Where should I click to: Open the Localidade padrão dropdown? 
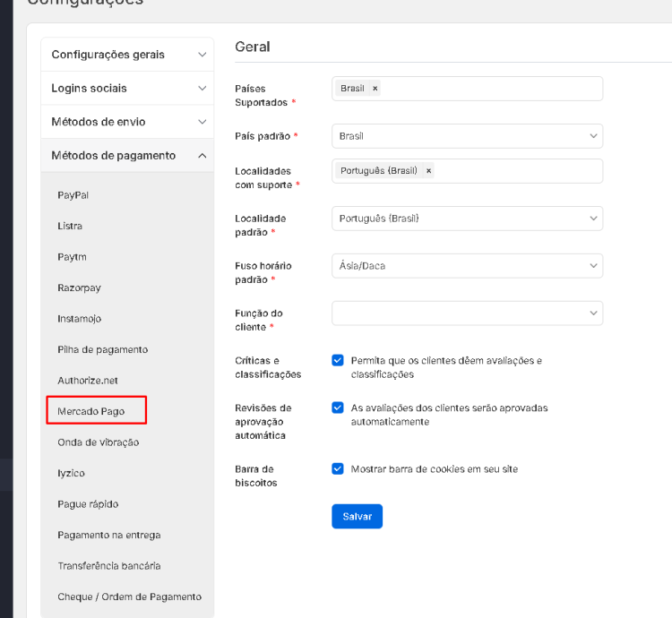click(x=466, y=219)
